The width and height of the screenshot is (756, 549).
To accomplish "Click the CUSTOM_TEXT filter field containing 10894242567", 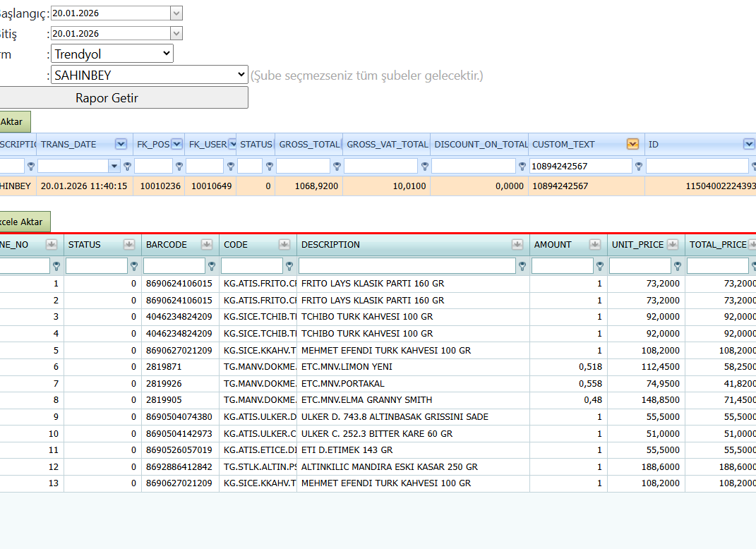I will (580, 167).
